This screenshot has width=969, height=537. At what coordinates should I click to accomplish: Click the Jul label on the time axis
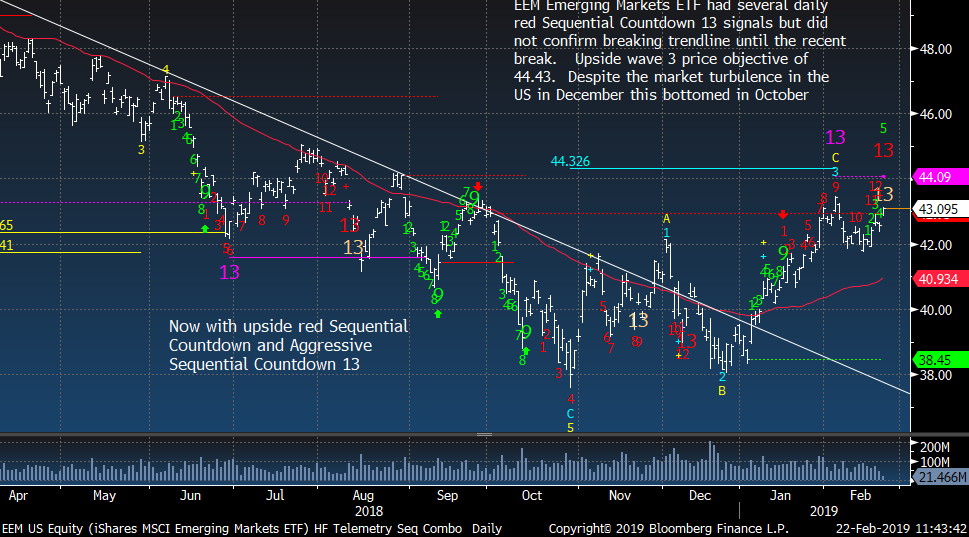pyautogui.click(x=275, y=496)
